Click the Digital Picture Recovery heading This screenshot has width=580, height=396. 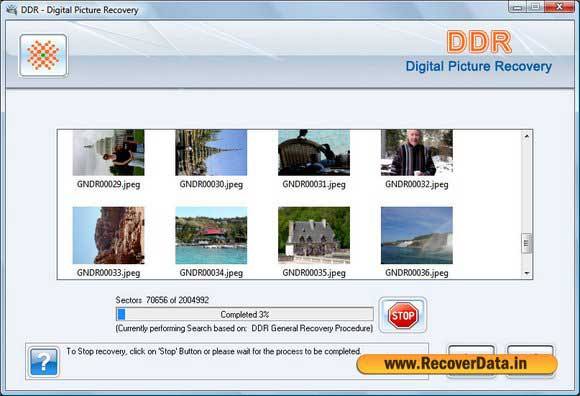click(x=479, y=67)
